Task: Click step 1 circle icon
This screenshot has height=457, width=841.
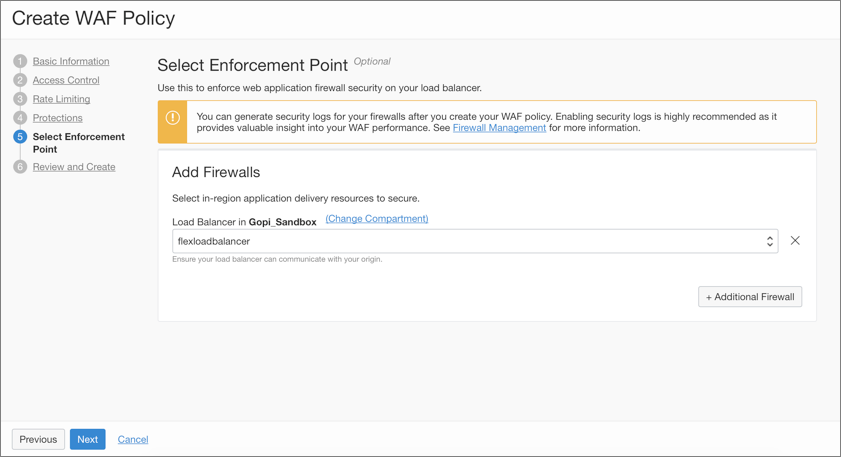Action: point(20,61)
